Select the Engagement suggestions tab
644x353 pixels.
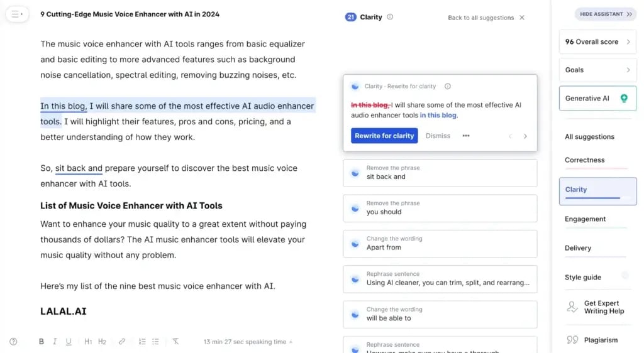[586, 219]
